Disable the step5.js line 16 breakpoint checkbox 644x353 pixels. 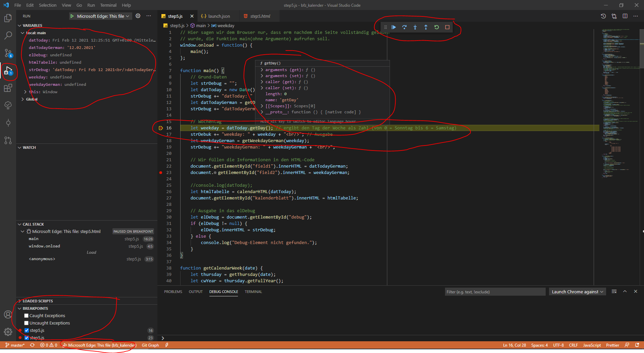coord(26,330)
